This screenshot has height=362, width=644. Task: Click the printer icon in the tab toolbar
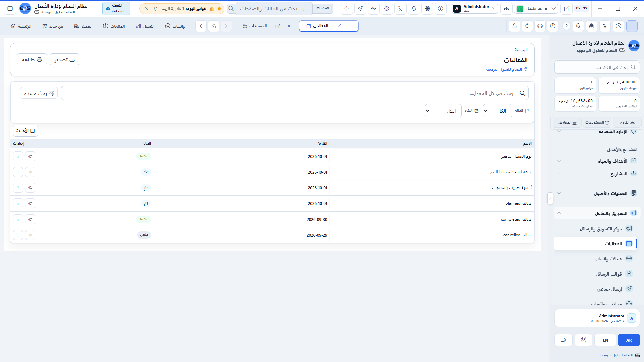pyautogui.click(x=540, y=26)
